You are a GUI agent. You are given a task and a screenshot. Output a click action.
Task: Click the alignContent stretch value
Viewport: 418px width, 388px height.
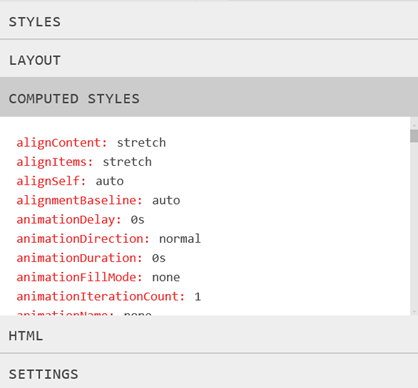pos(141,143)
